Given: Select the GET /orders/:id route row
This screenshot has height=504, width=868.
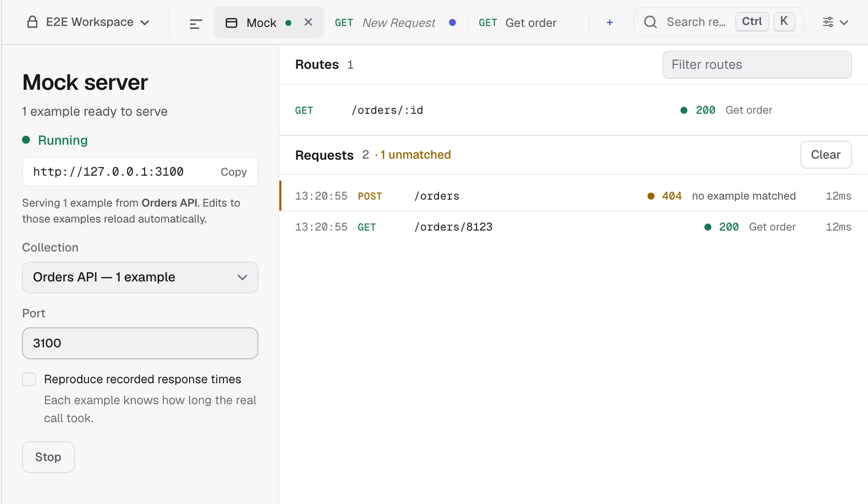Looking at the screenshot, I should 573,110.
